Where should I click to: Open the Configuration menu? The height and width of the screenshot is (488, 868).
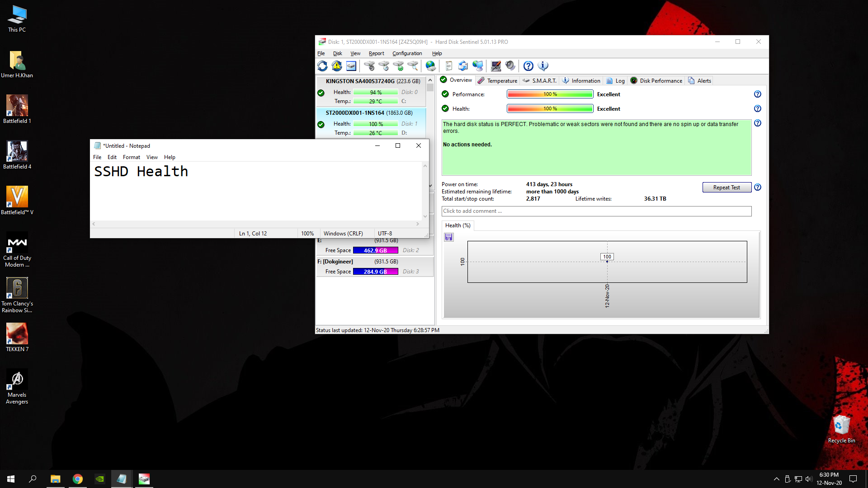pyautogui.click(x=407, y=53)
